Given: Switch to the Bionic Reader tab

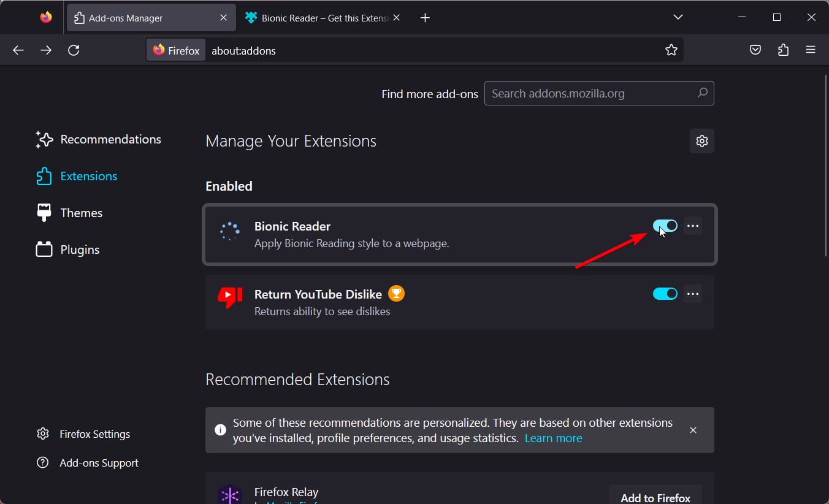Looking at the screenshot, I should tap(319, 18).
